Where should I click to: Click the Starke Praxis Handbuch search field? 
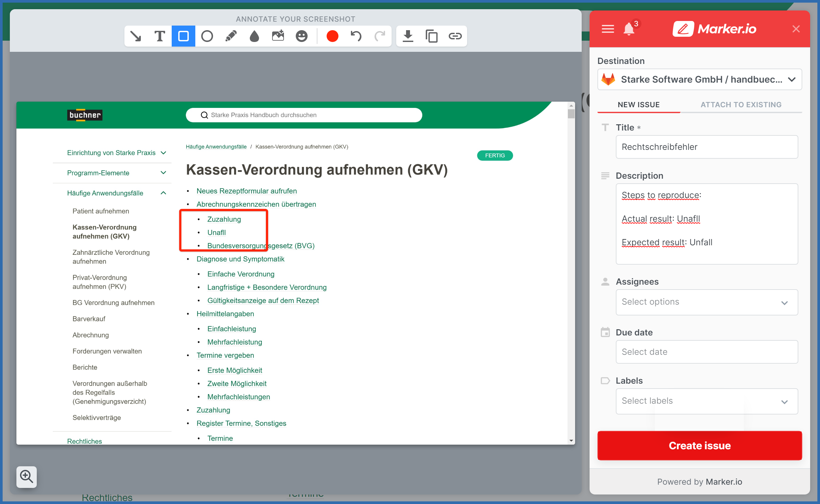click(x=304, y=115)
